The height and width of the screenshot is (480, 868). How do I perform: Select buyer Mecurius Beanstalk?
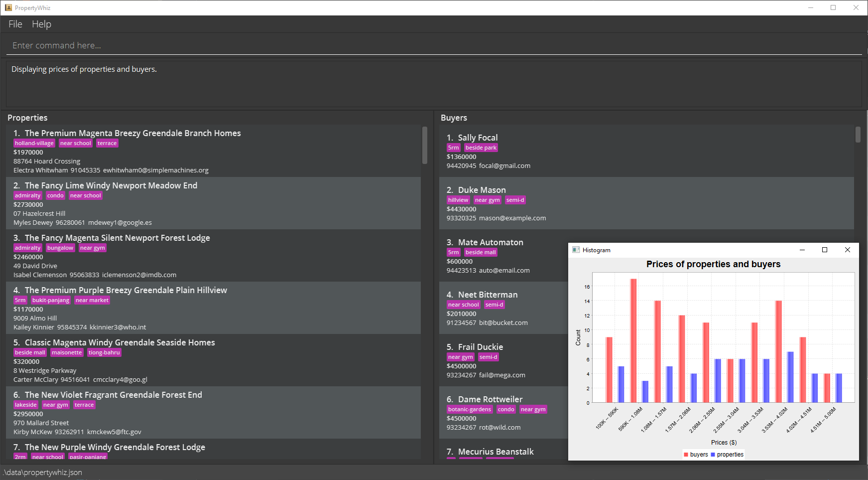503,449
